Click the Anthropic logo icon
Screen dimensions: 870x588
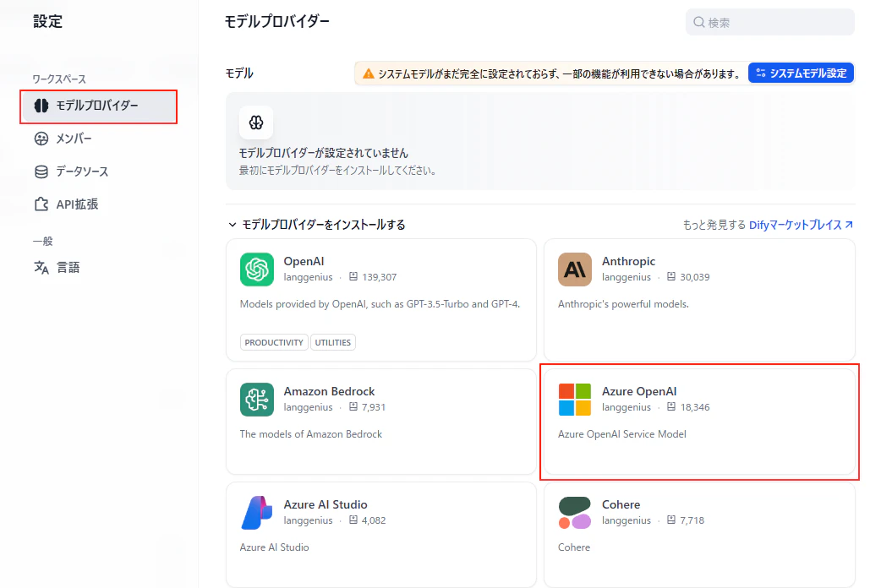(575, 269)
